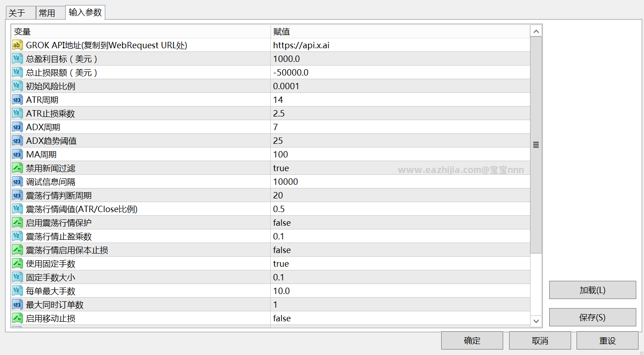Click the boolean icon beside 禁用新闻过滤
The height and width of the screenshot is (355, 644).
click(x=17, y=168)
